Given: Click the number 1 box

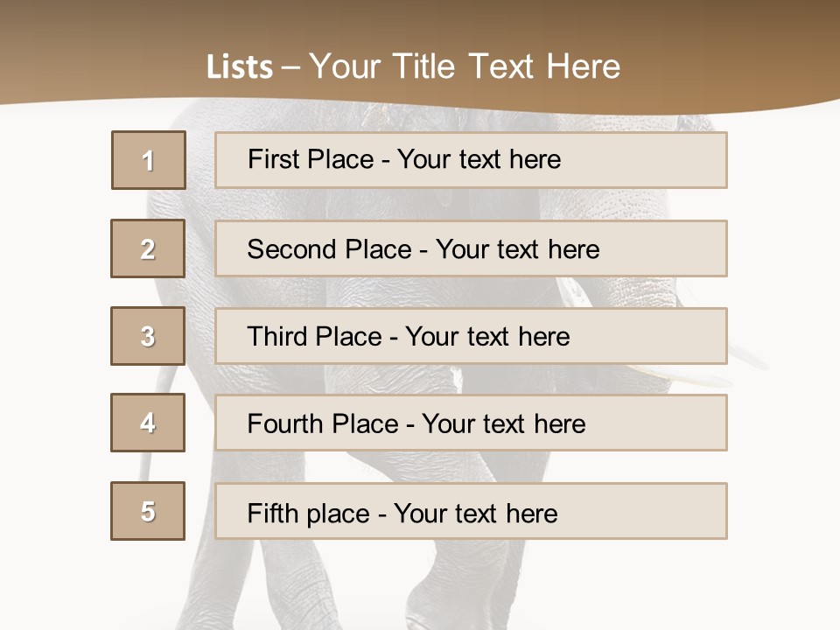Looking at the screenshot, I should click(149, 160).
